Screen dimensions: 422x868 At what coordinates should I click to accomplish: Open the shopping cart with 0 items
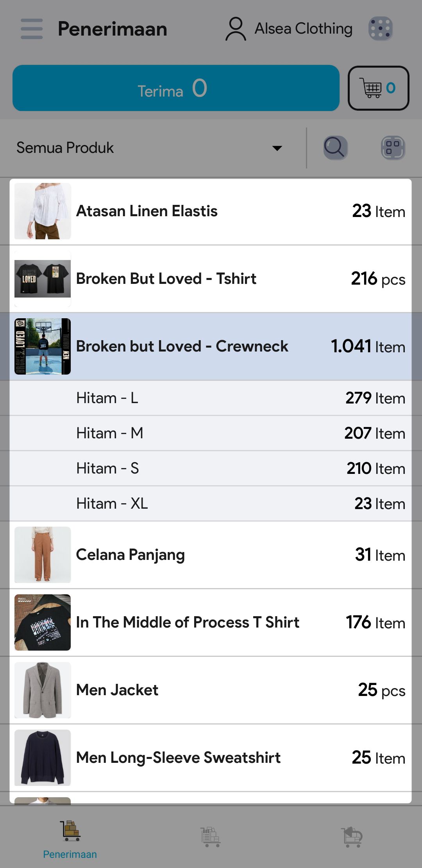pos(378,88)
